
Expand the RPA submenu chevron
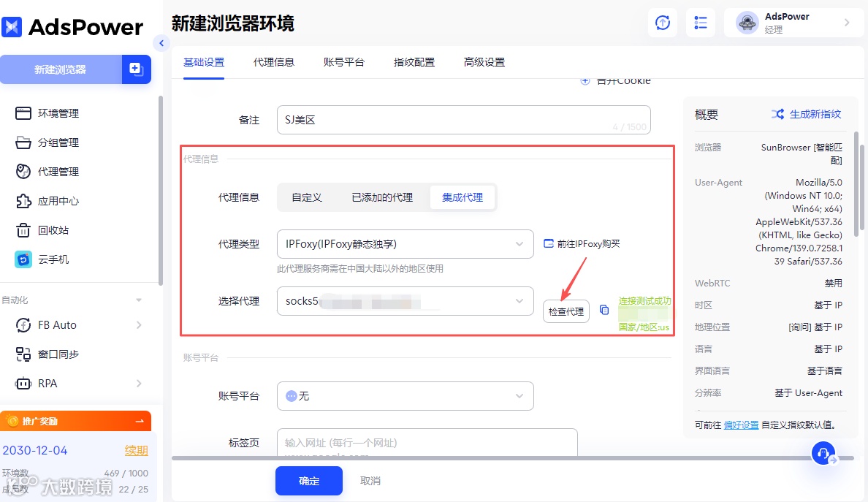pyautogui.click(x=138, y=384)
